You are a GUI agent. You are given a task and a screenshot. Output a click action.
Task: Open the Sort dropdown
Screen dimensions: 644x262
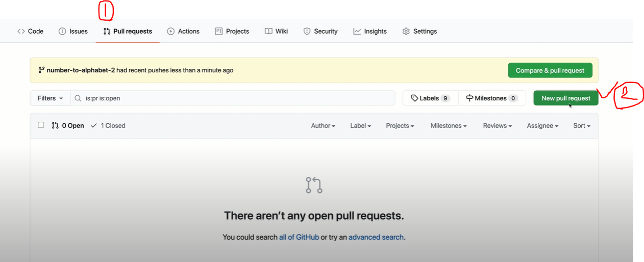click(582, 125)
